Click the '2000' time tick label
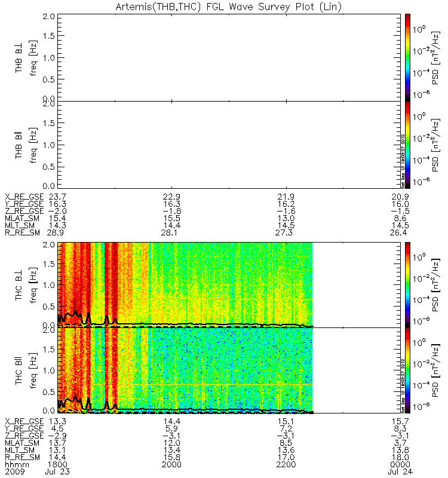The image size is (448, 478). [172, 465]
